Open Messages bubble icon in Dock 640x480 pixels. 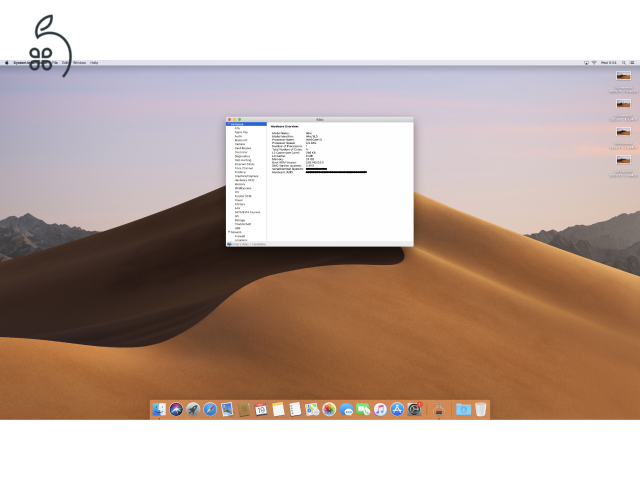(x=346, y=409)
